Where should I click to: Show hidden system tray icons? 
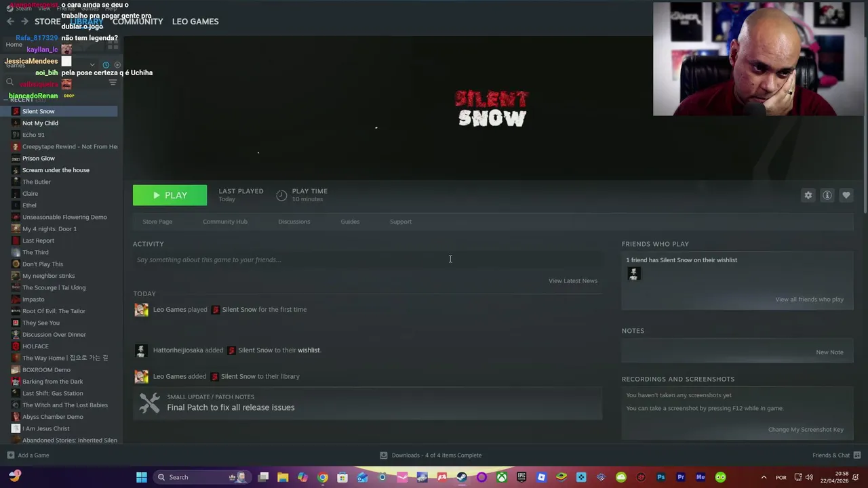pyautogui.click(x=764, y=477)
